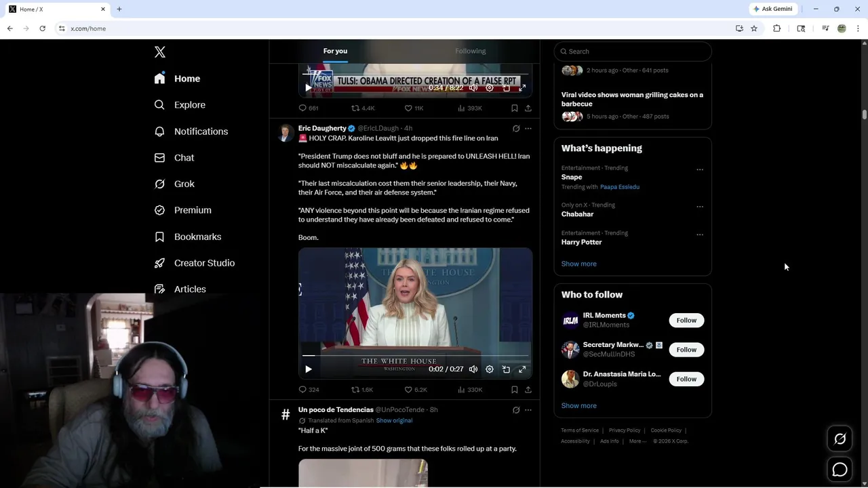Open more options for Snape trend
The image size is (868, 488).
click(700, 169)
